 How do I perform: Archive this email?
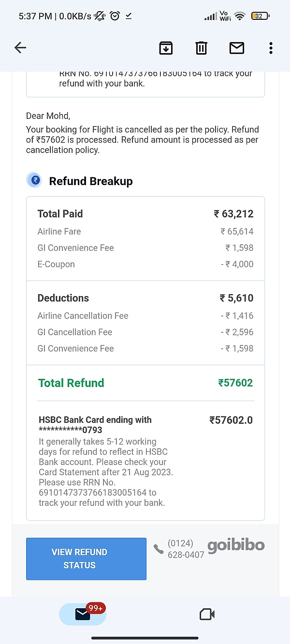click(166, 48)
